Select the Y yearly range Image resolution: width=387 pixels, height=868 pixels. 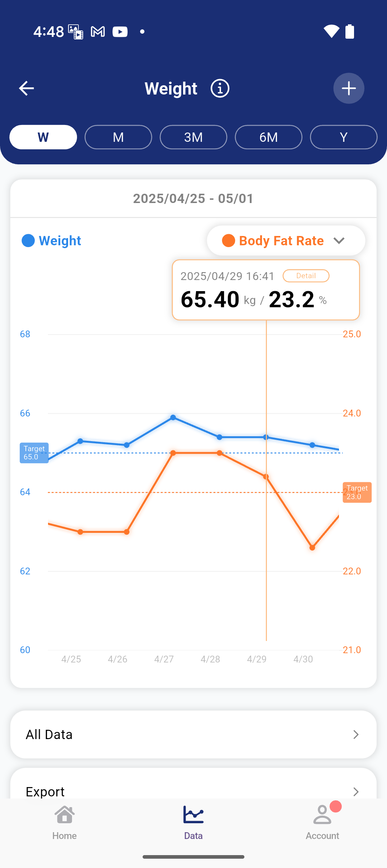[343, 137]
